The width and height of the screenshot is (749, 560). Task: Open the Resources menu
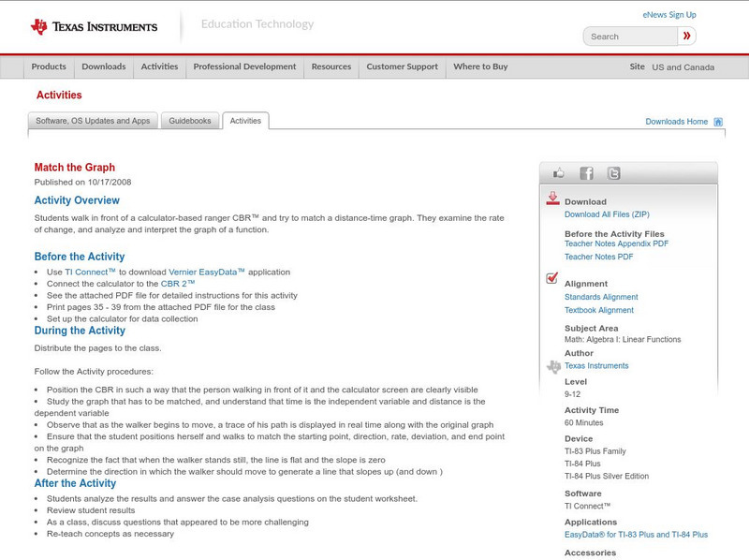point(331,66)
